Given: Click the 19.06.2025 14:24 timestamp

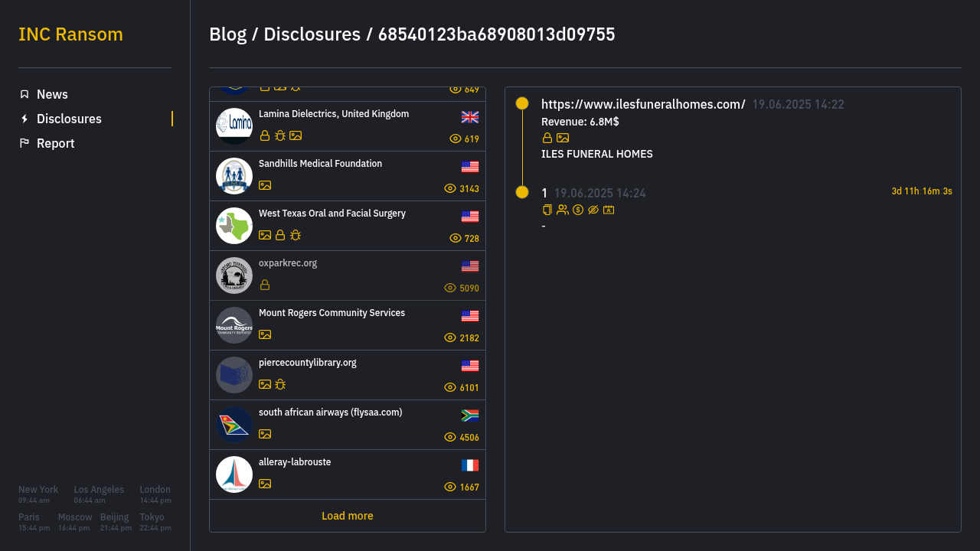Looking at the screenshot, I should click(600, 194).
